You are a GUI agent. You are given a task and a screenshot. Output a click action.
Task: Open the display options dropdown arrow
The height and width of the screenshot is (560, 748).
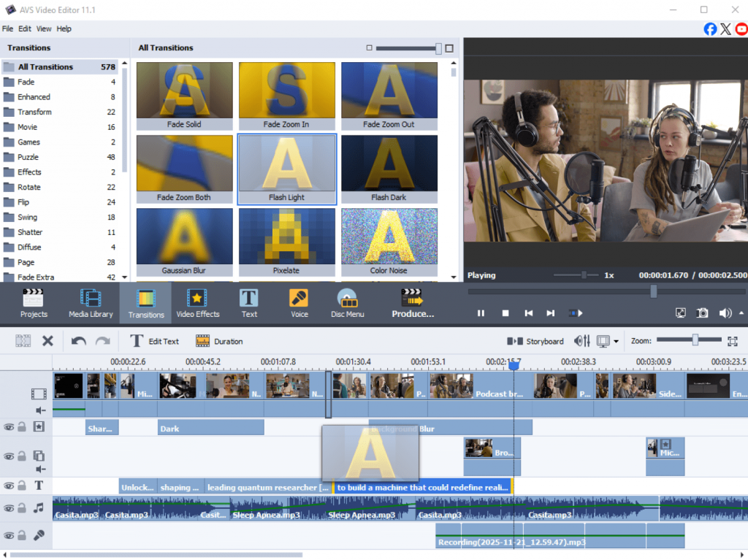point(616,342)
